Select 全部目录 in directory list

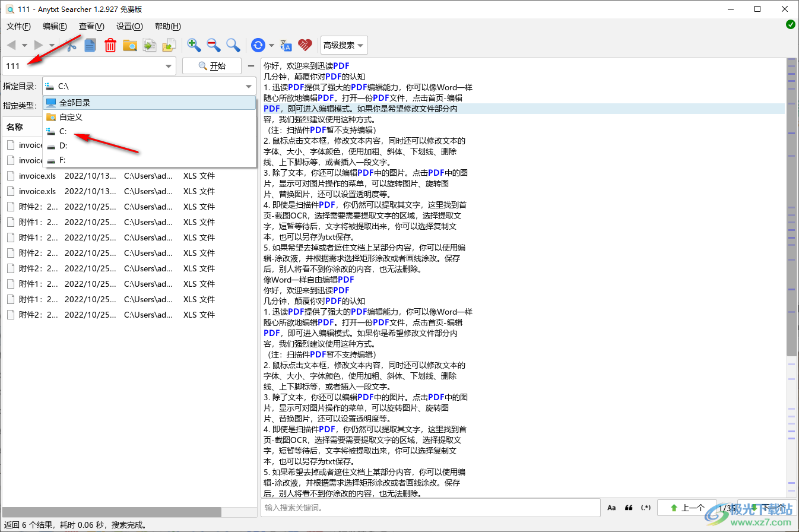tap(150, 103)
